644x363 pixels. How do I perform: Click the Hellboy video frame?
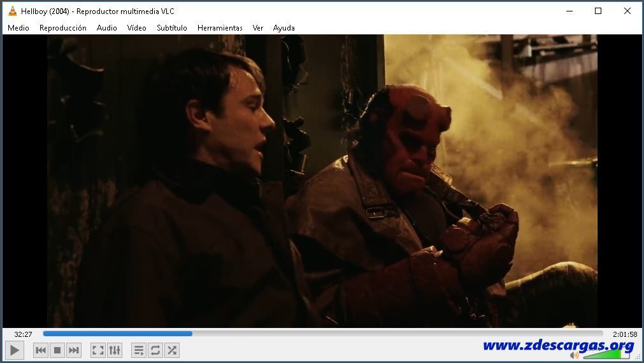[322, 181]
